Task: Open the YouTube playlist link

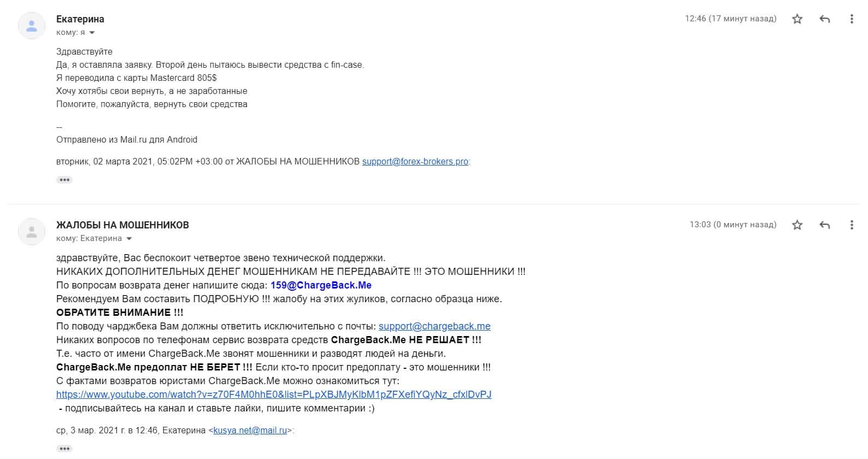Action: click(x=274, y=395)
